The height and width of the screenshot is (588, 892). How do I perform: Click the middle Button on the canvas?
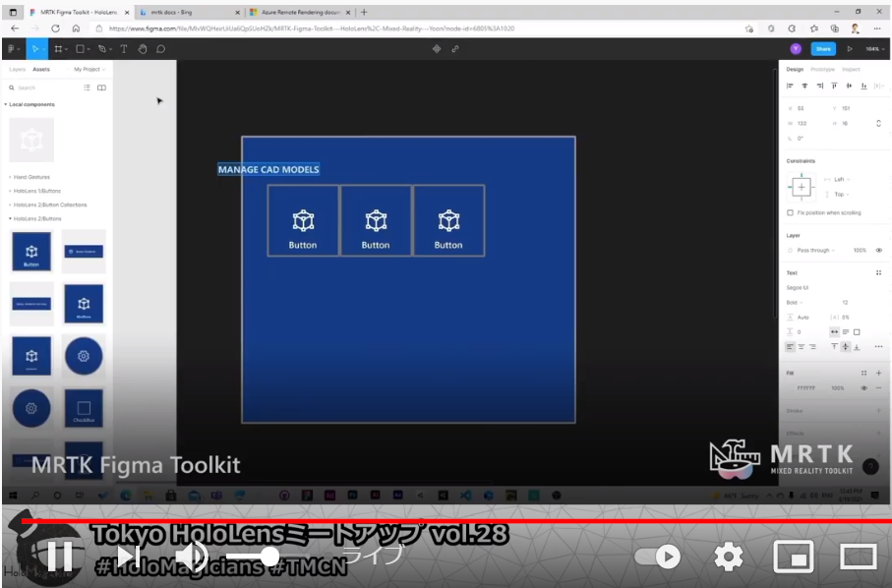376,220
